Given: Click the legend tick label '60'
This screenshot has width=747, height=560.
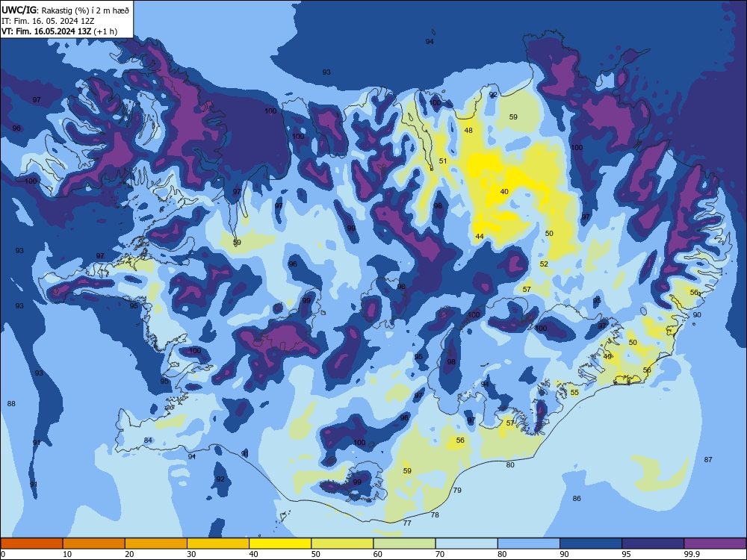Looking at the screenshot, I should tap(378, 554).
